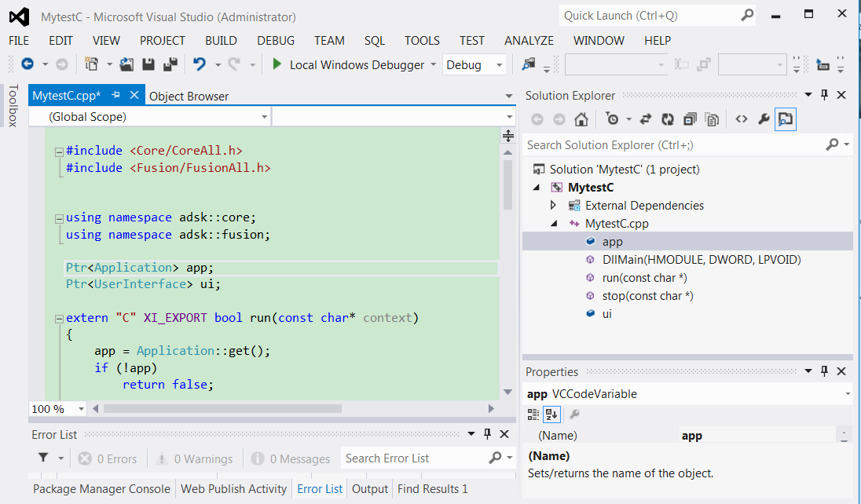861x504 pixels.
Task: Click Refresh in Solution Explorer toolbar
Action: pyautogui.click(x=668, y=119)
